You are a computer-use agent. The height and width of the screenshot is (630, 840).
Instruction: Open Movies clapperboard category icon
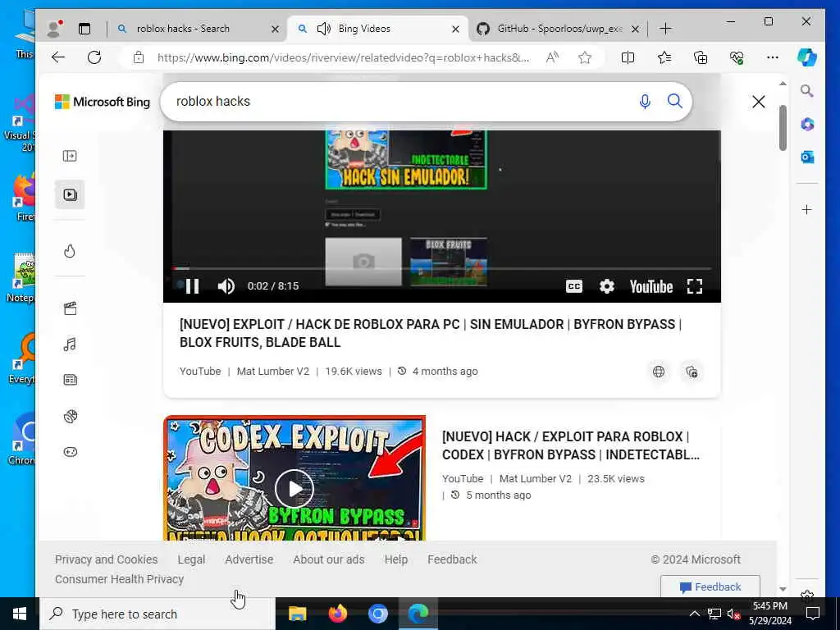pyautogui.click(x=70, y=308)
